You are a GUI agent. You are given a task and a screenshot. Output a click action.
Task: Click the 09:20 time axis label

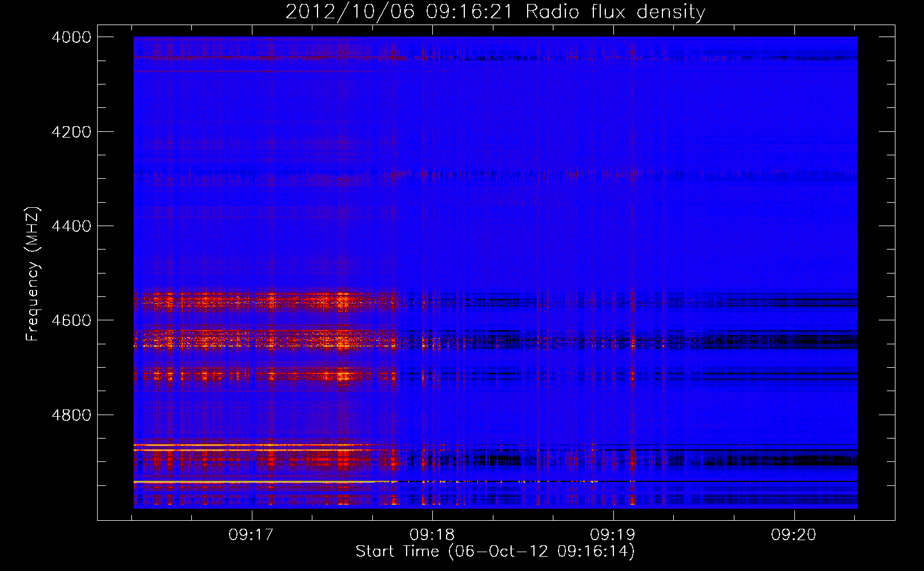[794, 535]
